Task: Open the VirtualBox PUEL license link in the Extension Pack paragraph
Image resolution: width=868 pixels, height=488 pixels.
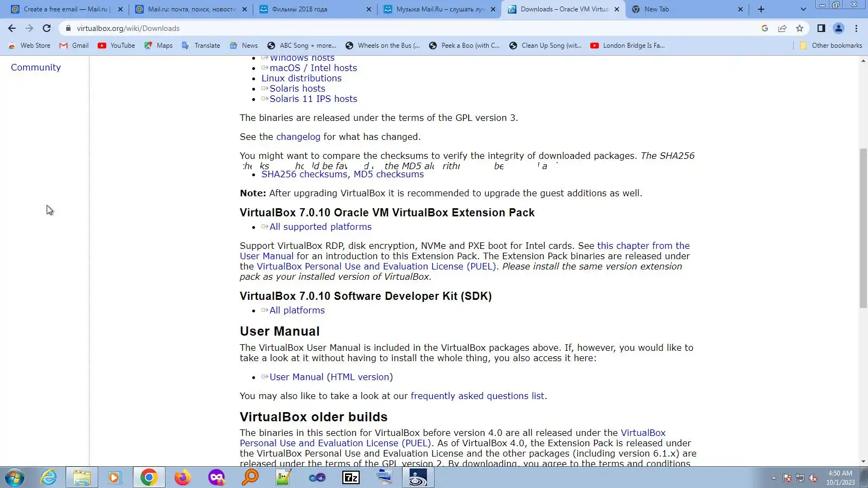Action: tap(376, 266)
